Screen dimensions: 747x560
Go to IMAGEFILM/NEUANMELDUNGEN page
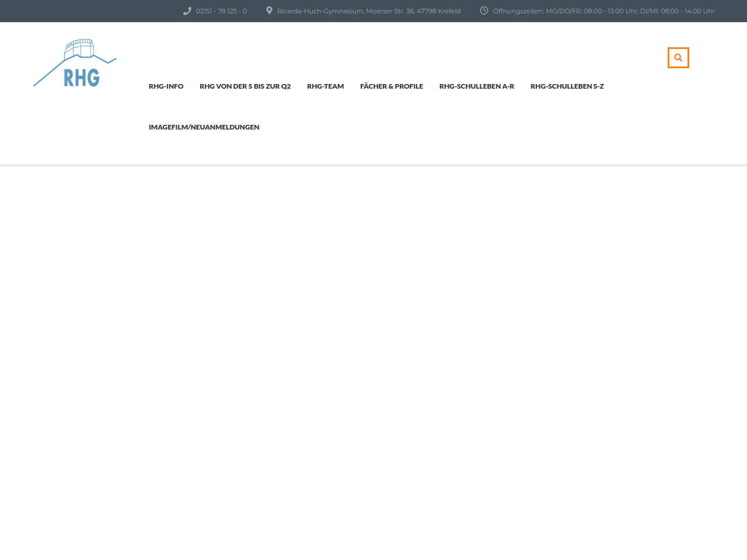204,127
